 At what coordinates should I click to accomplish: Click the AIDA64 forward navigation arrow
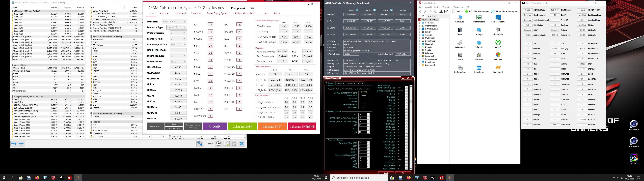coord(425,12)
